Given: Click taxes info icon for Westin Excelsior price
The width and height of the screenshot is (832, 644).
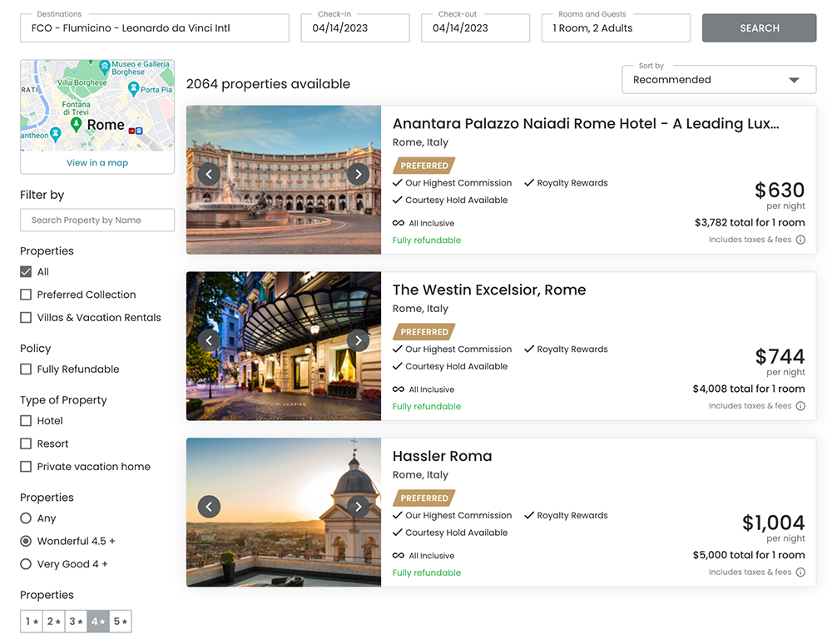Looking at the screenshot, I should pos(800,406).
